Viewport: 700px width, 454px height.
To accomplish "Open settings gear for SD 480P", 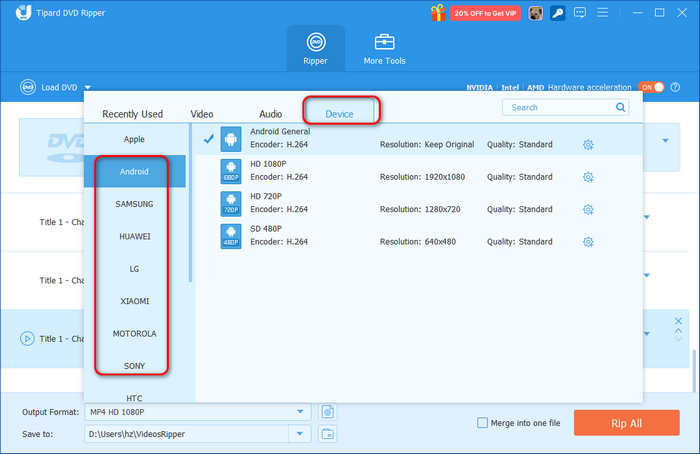I will pyautogui.click(x=588, y=242).
